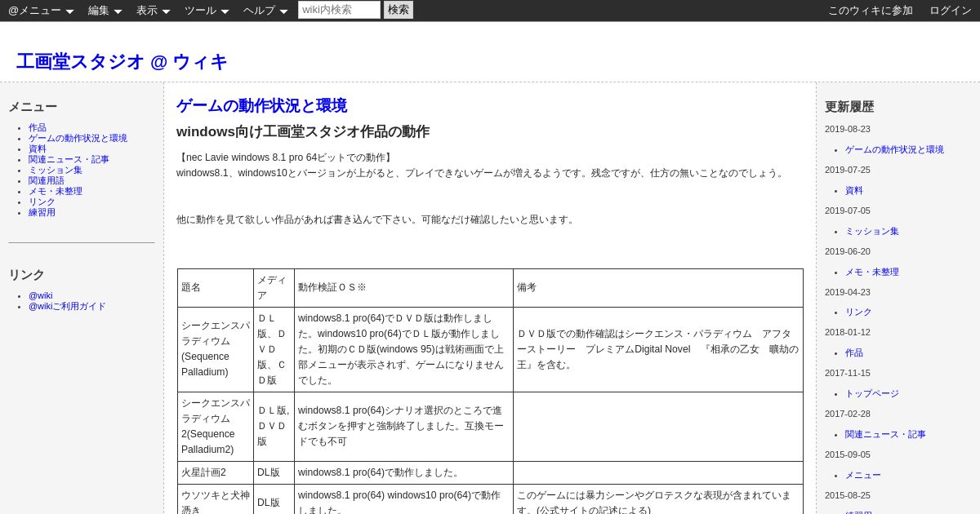Image resolution: width=980 pixels, height=514 pixels.
Task: Open the 工画堂スタジオ @ ウィキ site title
Action: [x=122, y=62]
